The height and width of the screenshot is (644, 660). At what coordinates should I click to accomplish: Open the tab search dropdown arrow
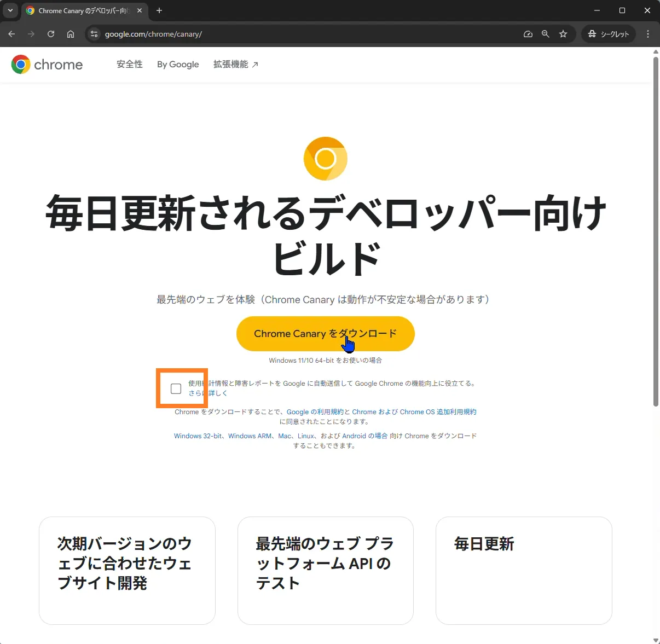[10, 10]
